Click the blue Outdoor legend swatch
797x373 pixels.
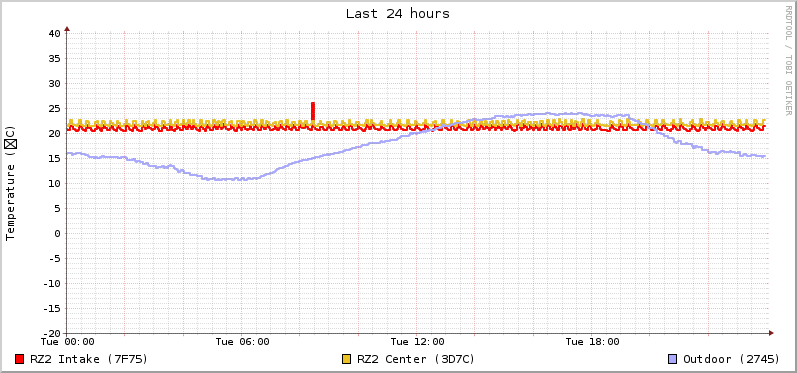pyautogui.click(x=672, y=359)
